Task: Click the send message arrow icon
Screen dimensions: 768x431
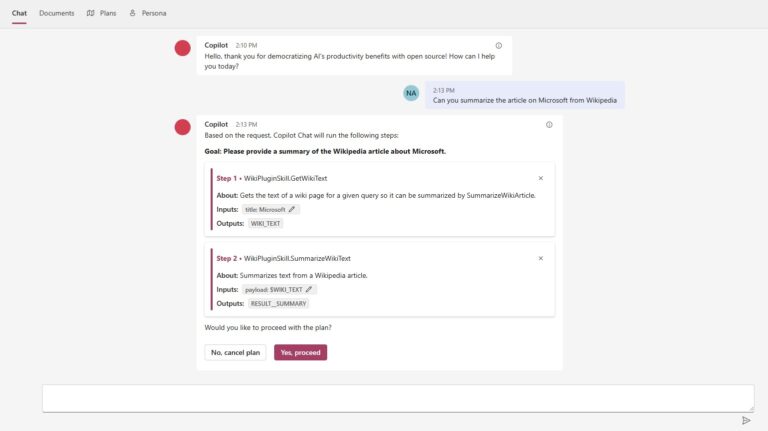Action: pos(746,421)
